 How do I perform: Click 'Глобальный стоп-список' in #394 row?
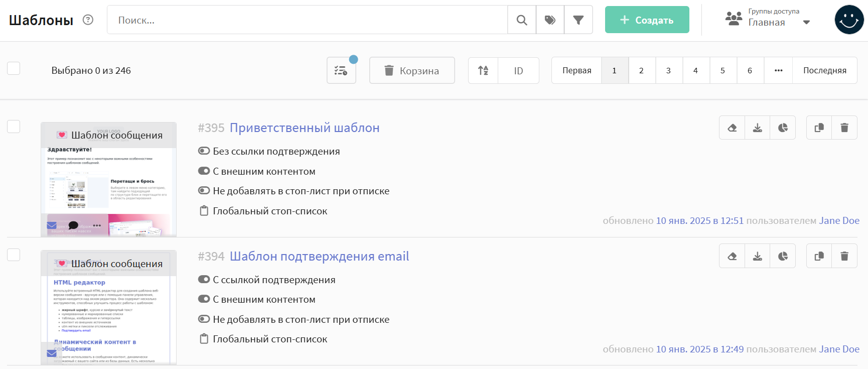(x=270, y=339)
